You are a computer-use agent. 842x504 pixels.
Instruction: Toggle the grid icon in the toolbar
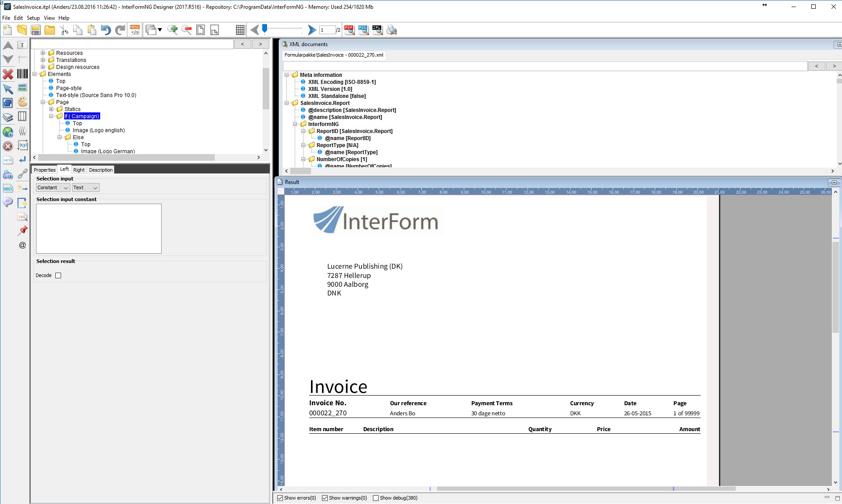point(240,30)
